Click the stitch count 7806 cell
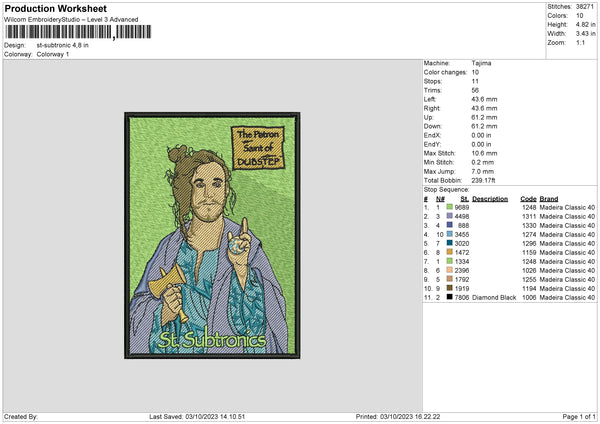 pos(462,297)
